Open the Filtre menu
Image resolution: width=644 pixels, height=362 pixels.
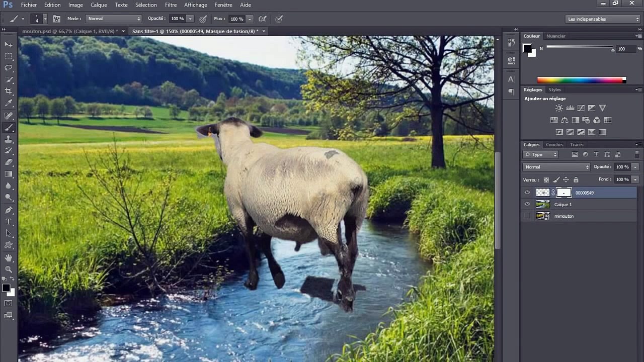[171, 5]
